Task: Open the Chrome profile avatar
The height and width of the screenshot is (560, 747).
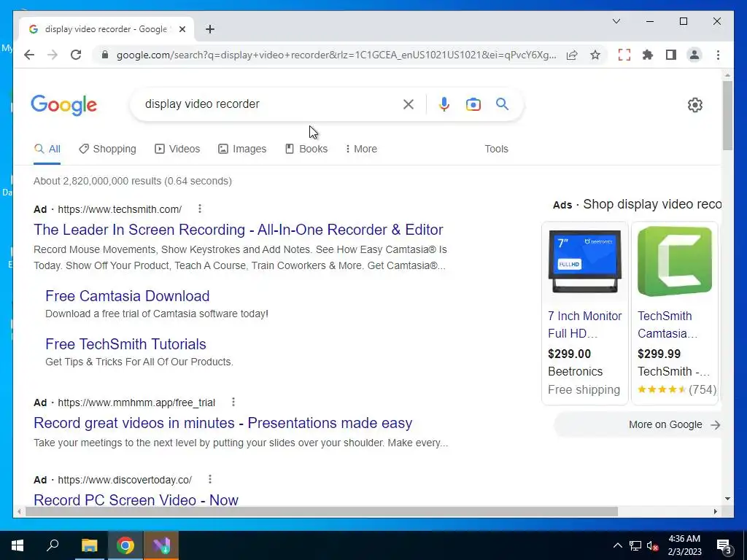Action: [x=694, y=55]
